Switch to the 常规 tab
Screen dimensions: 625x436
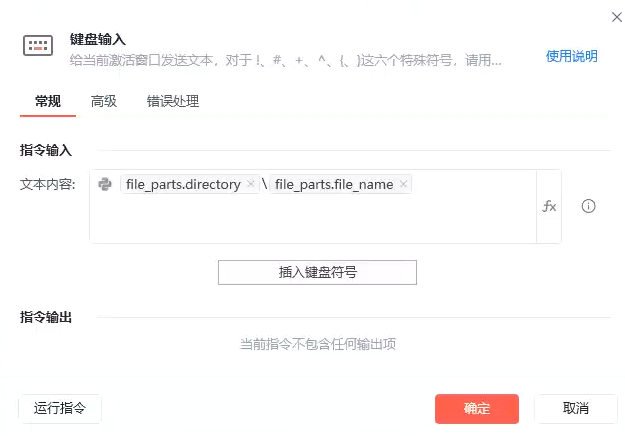[48, 101]
